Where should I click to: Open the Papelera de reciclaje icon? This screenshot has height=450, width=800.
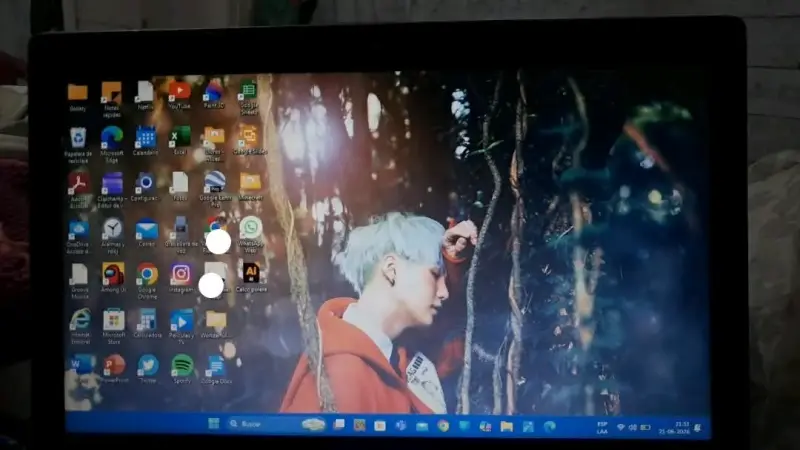[78, 145]
